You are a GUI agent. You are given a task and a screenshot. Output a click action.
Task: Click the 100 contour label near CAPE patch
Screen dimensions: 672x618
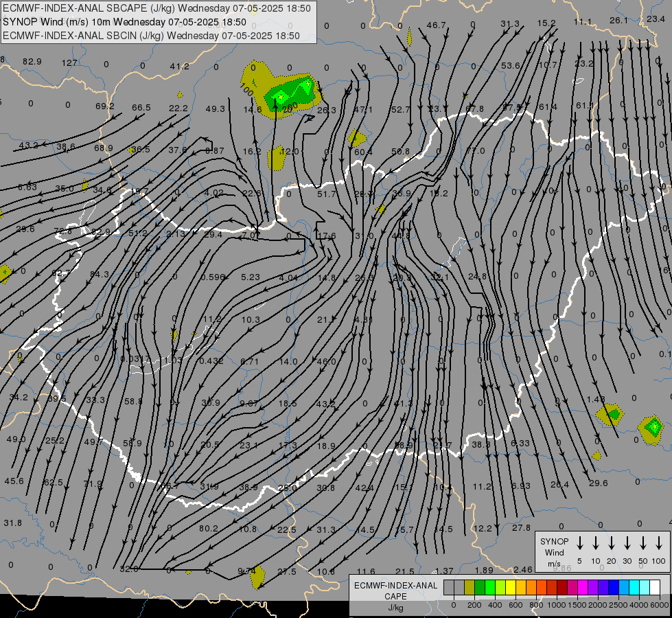[x=246, y=90]
